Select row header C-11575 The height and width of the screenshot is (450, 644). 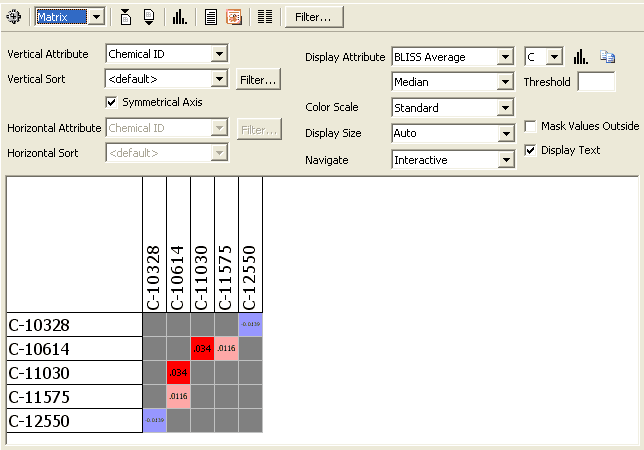point(74,397)
